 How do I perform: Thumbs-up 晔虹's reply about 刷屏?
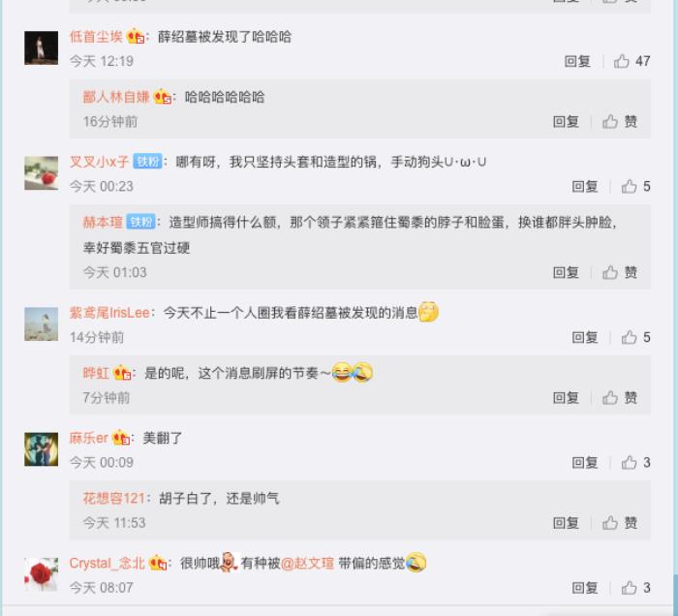coord(620,398)
